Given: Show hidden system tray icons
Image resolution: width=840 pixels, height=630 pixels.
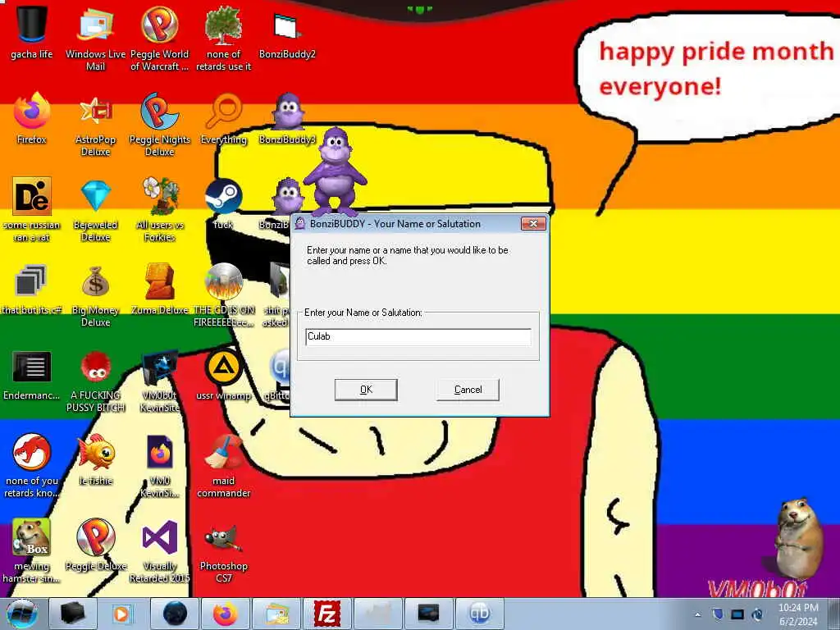Looking at the screenshot, I should point(697,614).
